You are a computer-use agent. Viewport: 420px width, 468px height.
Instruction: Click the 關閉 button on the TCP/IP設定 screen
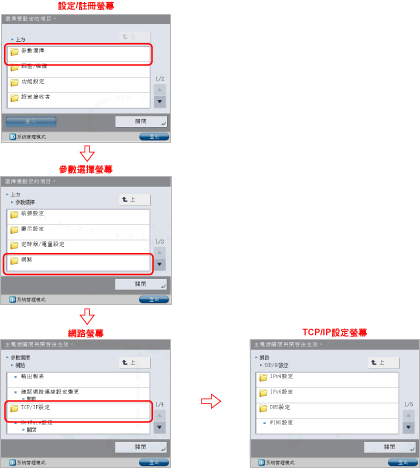click(x=390, y=447)
